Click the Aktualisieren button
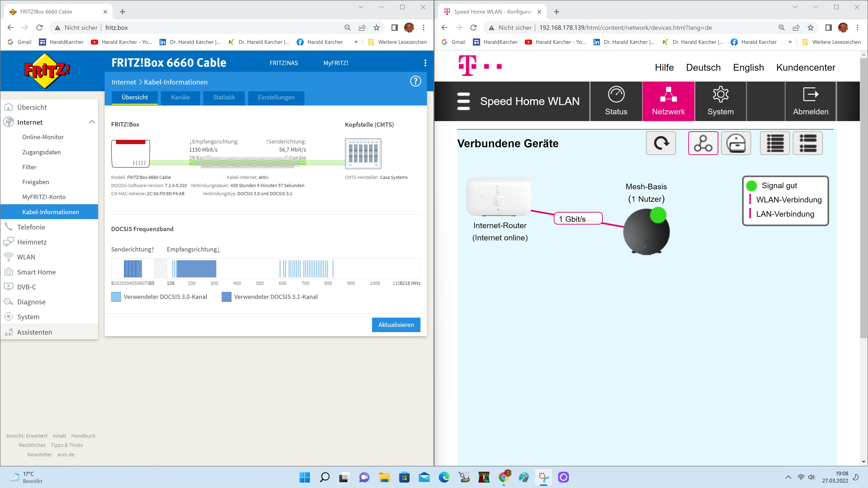The image size is (868, 488). point(396,325)
